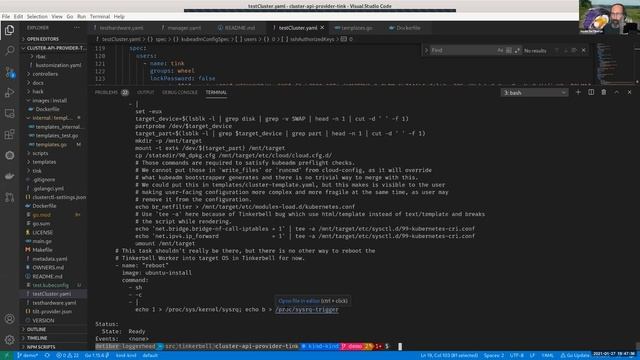Viewport: 640px width, 360px height.
Task: Switch to the PROBLEMS panel tab
Action: click(111, 93)
